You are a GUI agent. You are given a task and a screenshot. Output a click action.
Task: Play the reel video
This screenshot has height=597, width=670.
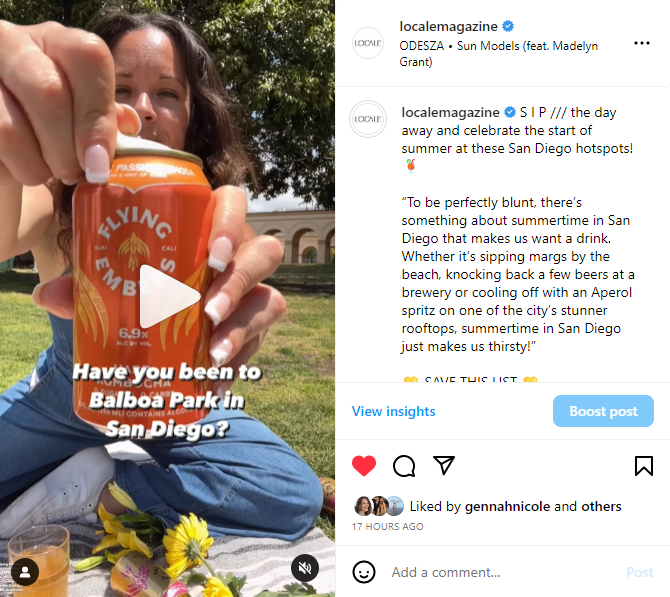click(170, 297)
